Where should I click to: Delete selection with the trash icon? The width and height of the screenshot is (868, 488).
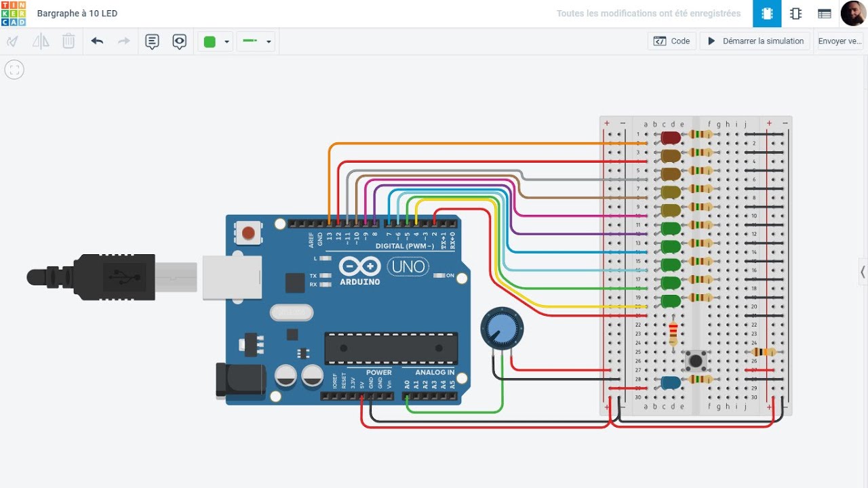coord(68,41)
